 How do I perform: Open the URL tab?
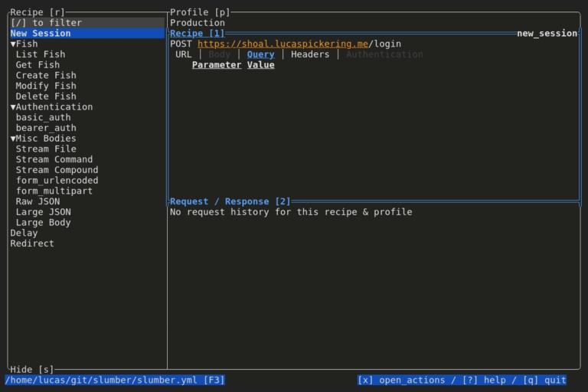click(x=184, y=54)
